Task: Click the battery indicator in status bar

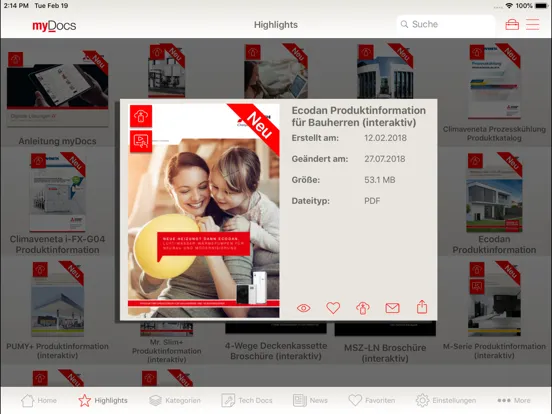Action: pyautogui.click(x=541, y=6)
